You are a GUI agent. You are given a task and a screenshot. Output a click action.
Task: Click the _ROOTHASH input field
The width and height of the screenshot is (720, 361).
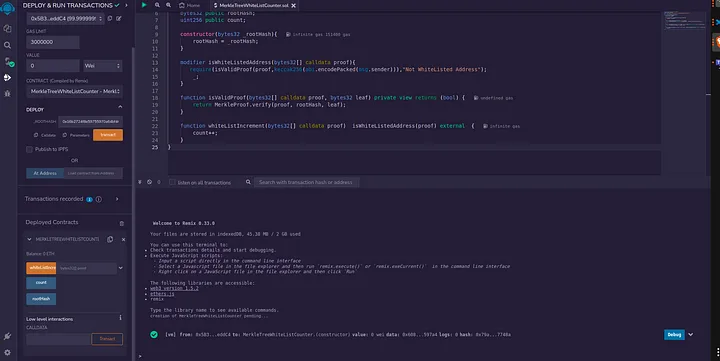point(90,121)
